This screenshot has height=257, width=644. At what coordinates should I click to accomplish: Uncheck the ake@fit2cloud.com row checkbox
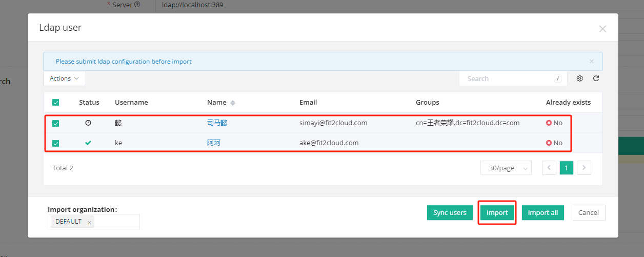point(56,144)
